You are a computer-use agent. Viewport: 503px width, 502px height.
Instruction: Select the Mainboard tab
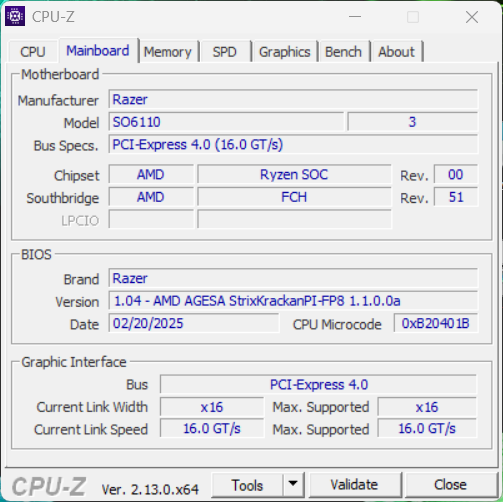98,51
